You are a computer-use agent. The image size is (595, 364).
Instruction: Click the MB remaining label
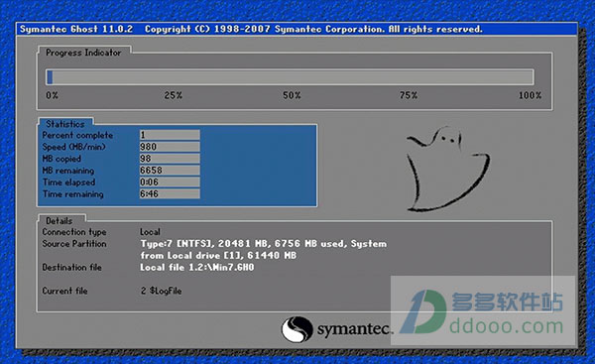tap(68, 171)
